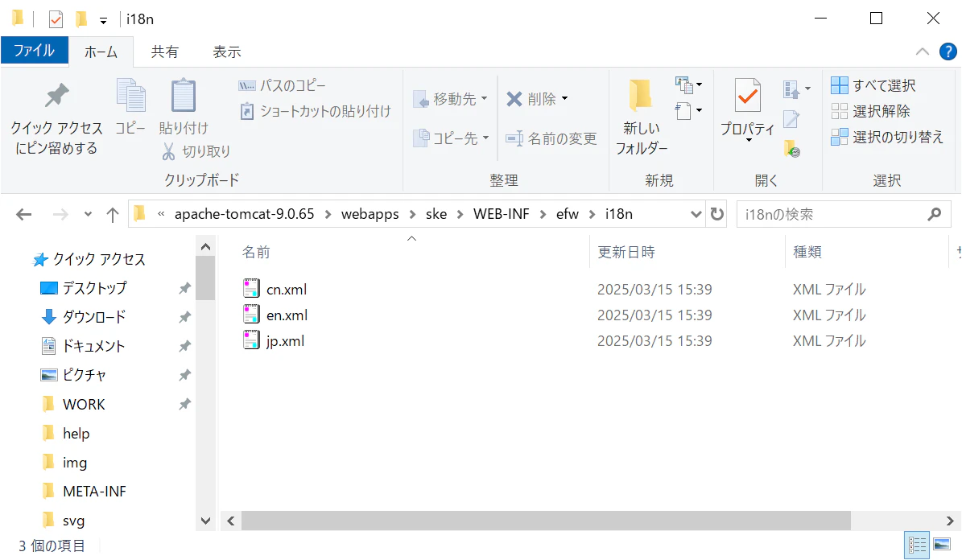Click the horizontal scrollbar thumb
Screen dimensions: 962x560
pyautogui.click(x=546, y=521)
